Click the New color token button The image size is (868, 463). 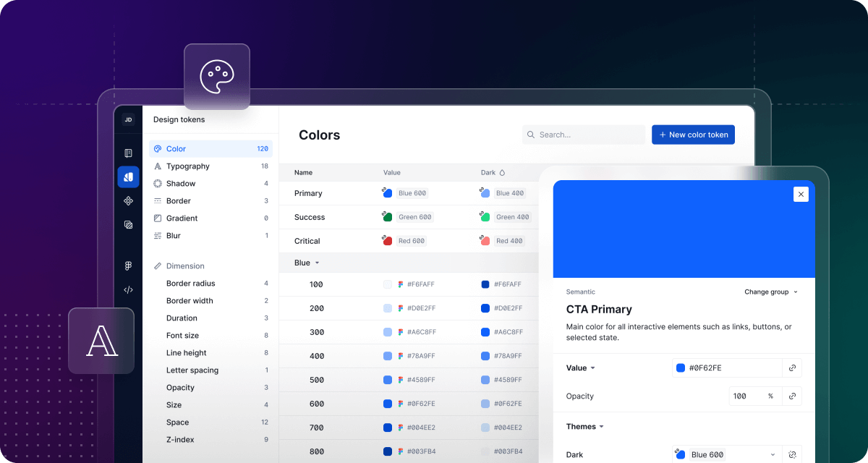point(693,135)
